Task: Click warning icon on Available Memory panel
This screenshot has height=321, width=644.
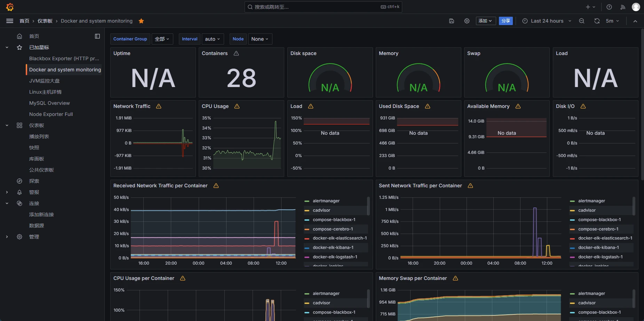Action: pos(518,106)
